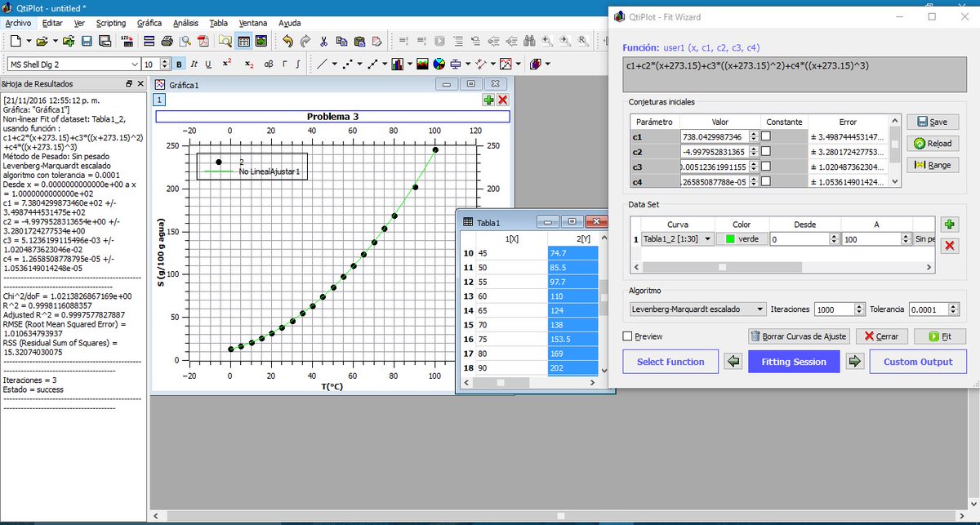Mark parameter c1 as constant

click(x=767, y=137)
